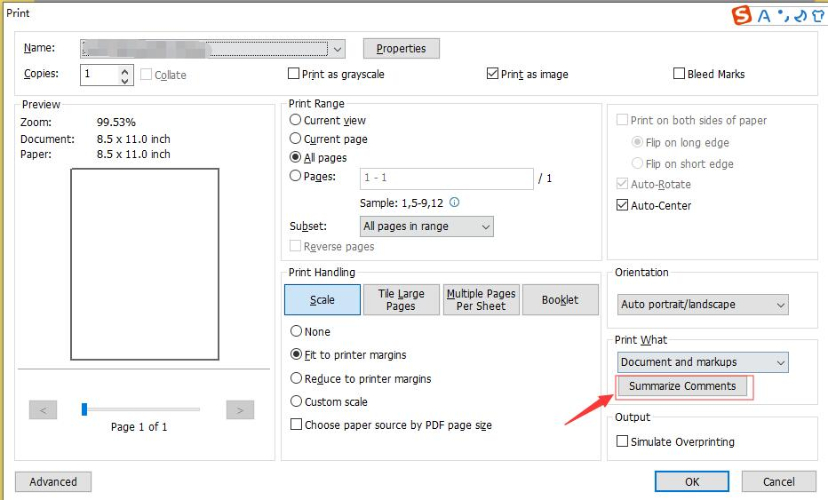The width and height of the screenshot is (828, 500).
Task: Click the Sogou punctuation mode icon
Action: click(783, 16)
